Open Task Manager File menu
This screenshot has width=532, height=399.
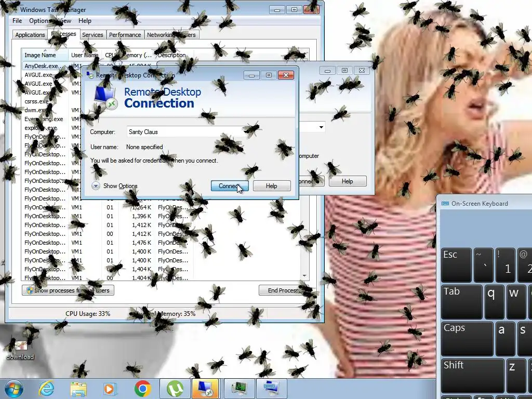click(x=17, y=21)
